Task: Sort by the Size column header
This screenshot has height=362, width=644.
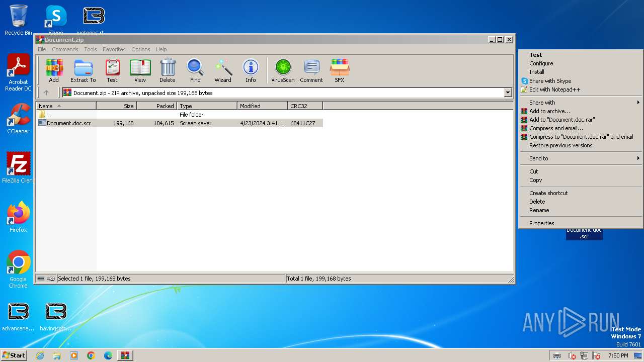Action: [x=116, y=106]
